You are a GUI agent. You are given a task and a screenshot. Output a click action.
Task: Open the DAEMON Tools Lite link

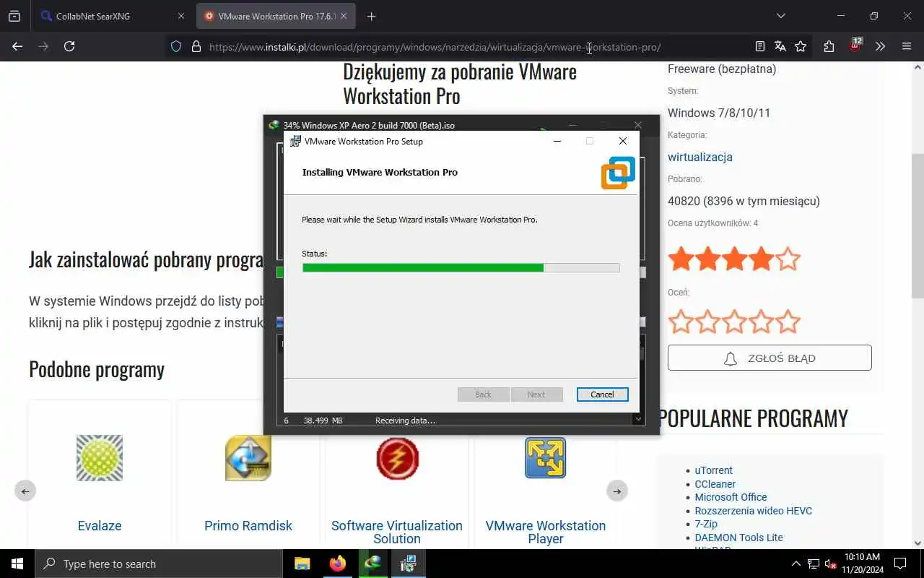pyautogui.click(x=738, y=538)
